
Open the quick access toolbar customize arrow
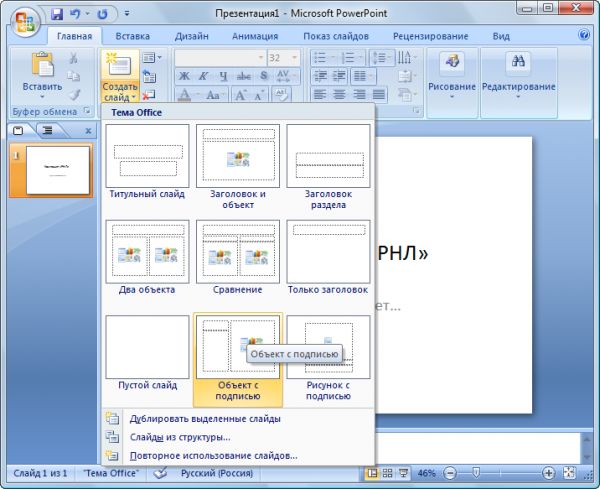pos(127,14)
